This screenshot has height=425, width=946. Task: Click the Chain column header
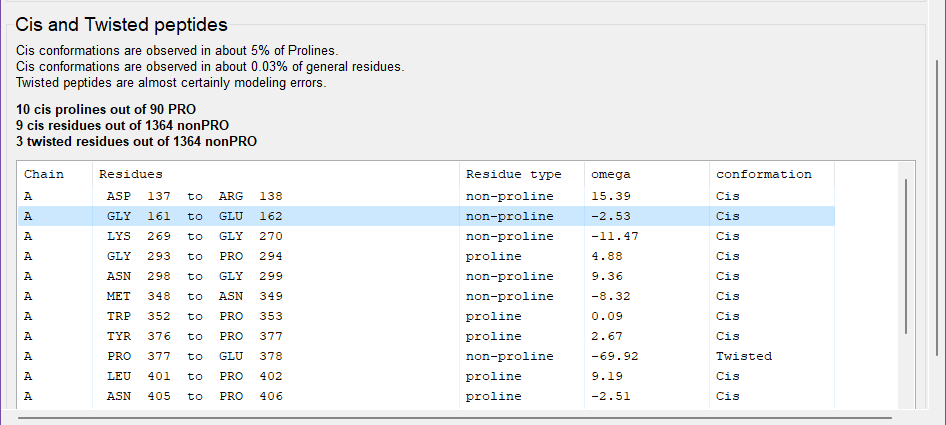44,174
